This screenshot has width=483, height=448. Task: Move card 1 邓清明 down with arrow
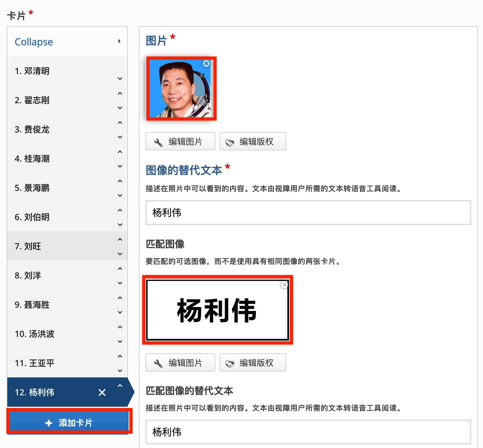(x=120, y=79)
